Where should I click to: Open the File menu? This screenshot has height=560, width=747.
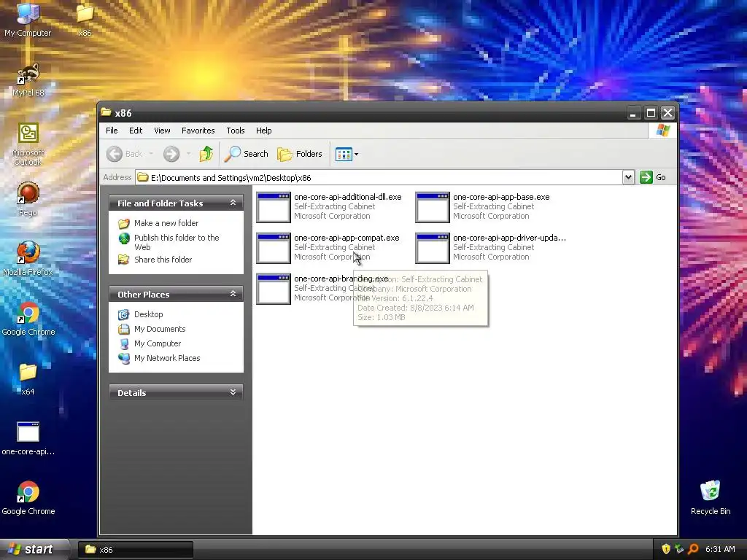[112, 131]
